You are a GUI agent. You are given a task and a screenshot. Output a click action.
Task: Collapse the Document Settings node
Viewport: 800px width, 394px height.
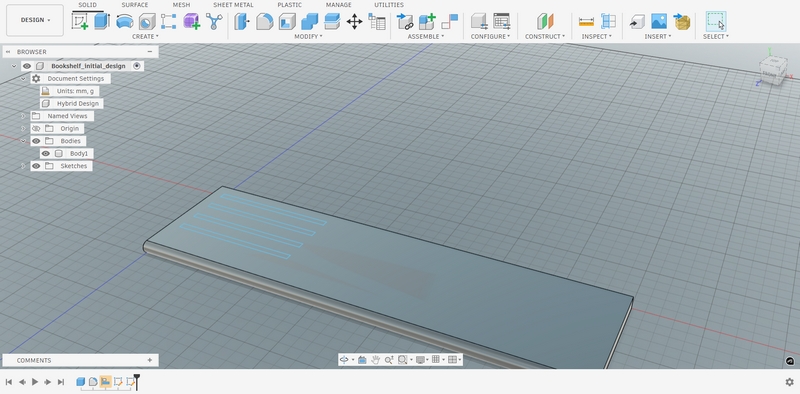(23, 79)
